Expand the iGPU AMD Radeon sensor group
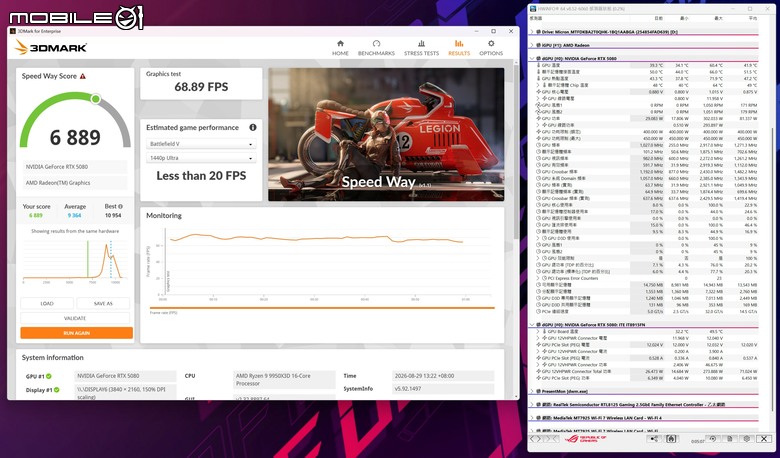This screenshot has height=458, width=780. (532, 45)
